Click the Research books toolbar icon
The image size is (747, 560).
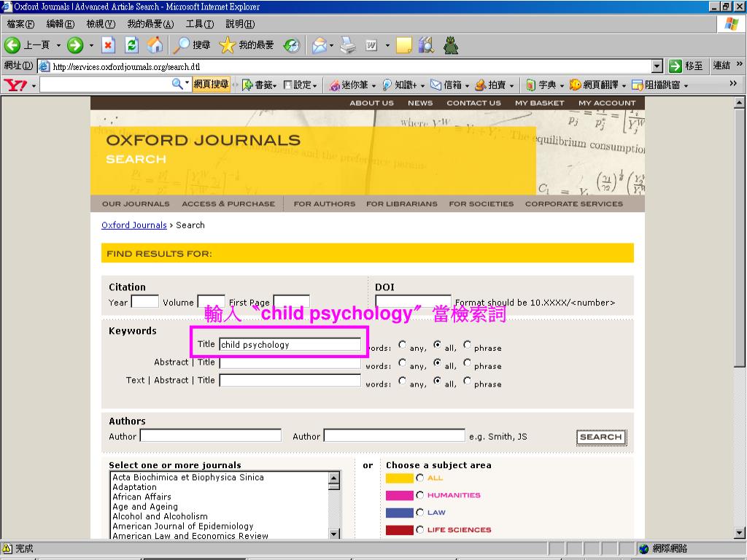click(x=426, y=45)
